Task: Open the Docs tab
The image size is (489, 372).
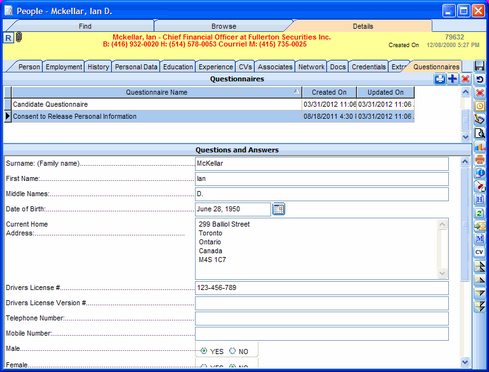Action: click(338, 67)
